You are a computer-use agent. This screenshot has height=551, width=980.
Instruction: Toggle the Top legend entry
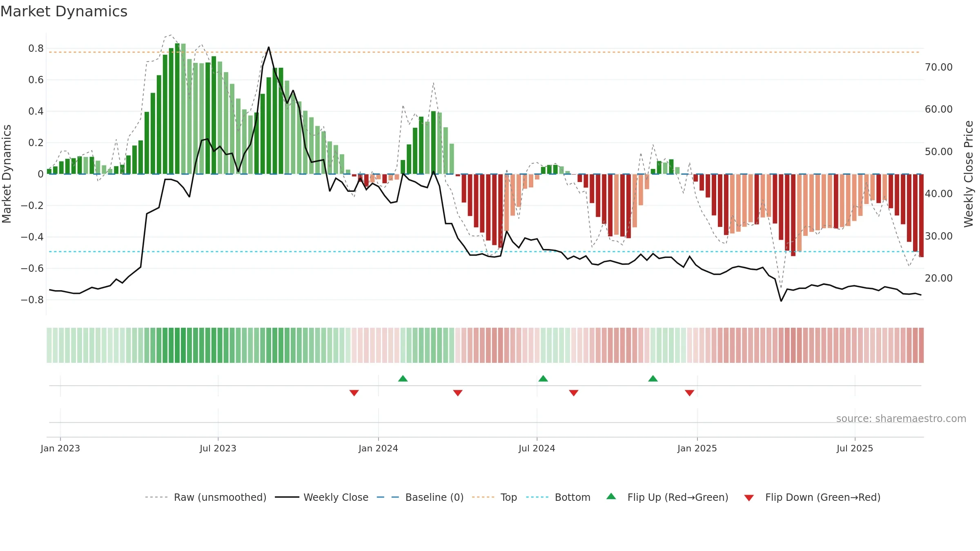(494, 497)
